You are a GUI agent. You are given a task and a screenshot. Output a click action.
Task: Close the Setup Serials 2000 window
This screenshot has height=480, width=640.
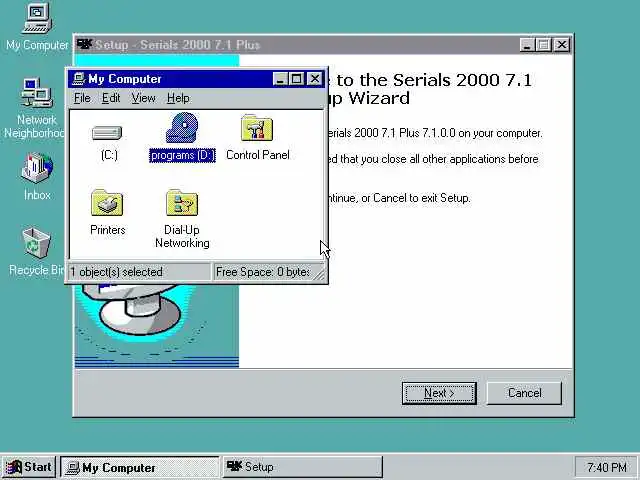tap(562, 44)
